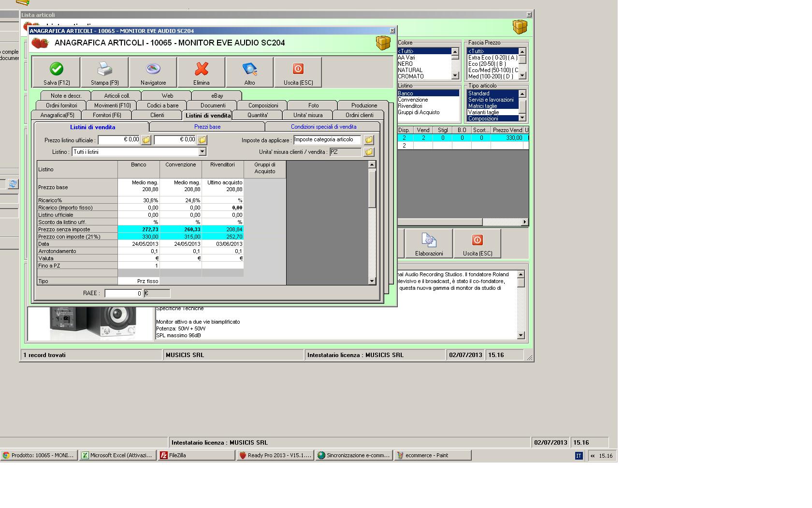This screenshot has height=508, width=812.
Task: Select NERO in the Colore list
Action: [x=424, y=64]
